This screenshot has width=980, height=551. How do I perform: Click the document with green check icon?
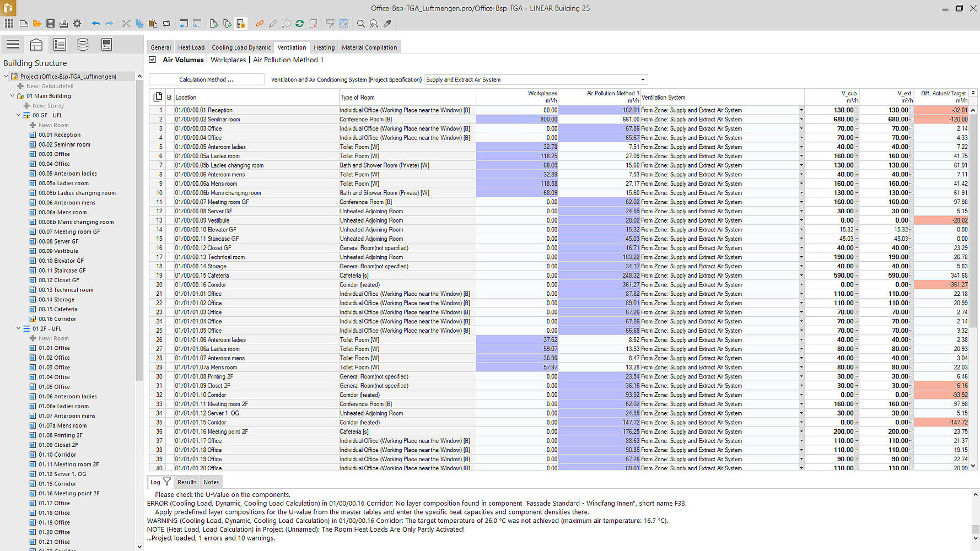pos(213,24)
